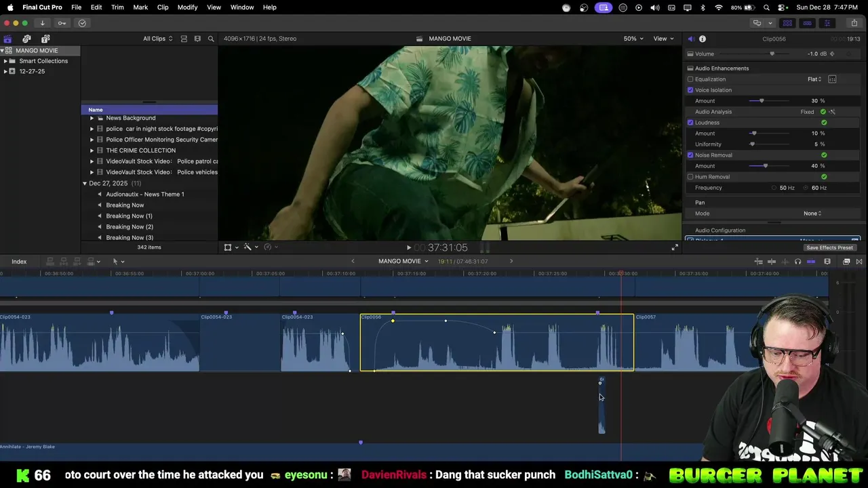
Task: Open the Equalization controls editor icon
Action: point(832,79)
